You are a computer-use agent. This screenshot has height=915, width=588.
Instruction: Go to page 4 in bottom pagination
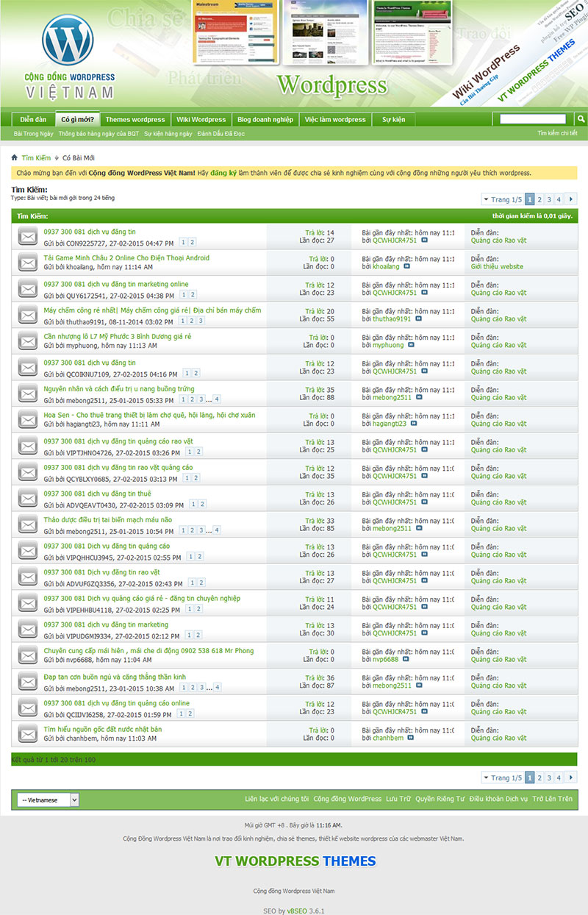[x=559, y=777]
